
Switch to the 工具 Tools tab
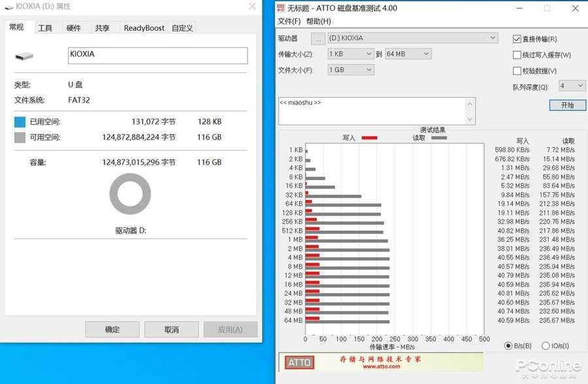(45, 28)
